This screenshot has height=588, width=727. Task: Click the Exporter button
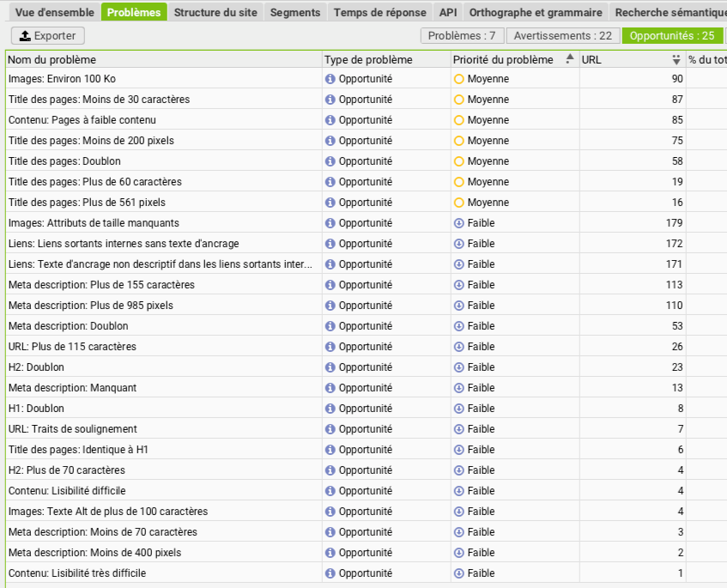coord(48,36)
